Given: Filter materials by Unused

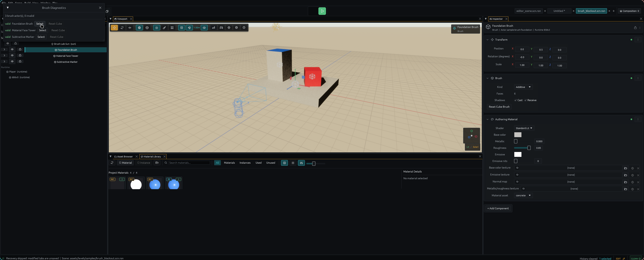Looking at the screenshot, I should 270,163.
